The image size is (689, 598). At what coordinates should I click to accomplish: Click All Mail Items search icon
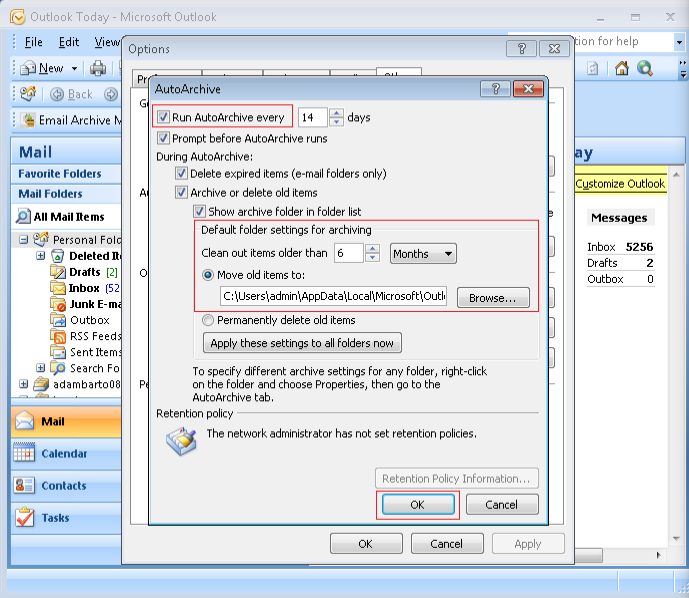(x=23, y=217)
